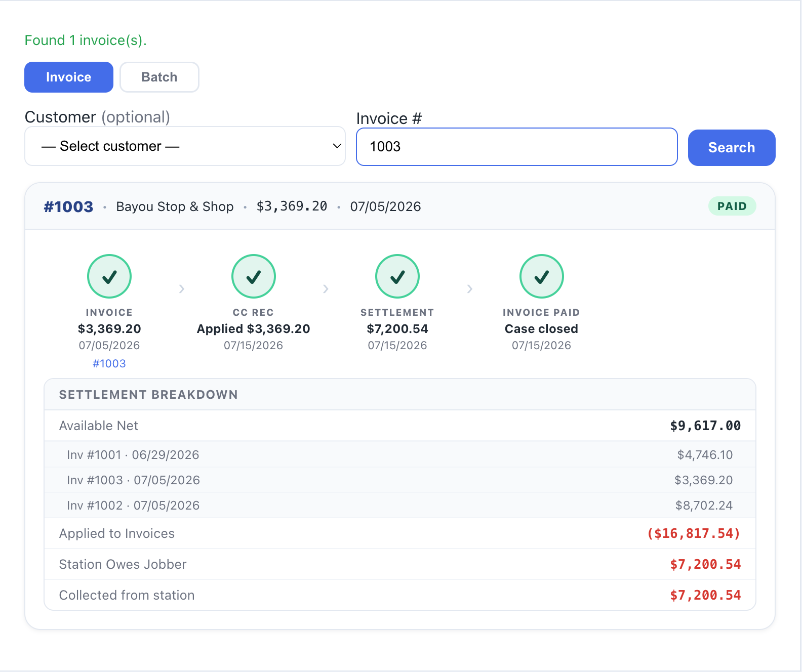
Task: Click the ($16,817.54) value
Action: [694, 534]
